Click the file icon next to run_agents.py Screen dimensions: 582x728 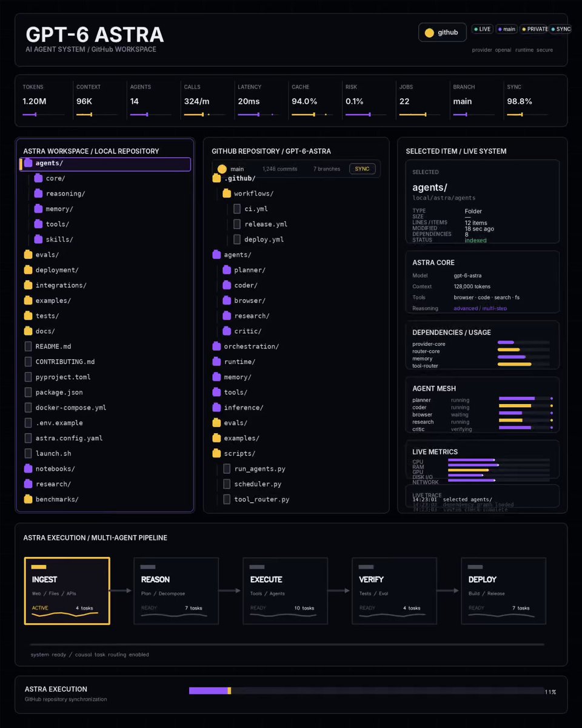point(227,468)
